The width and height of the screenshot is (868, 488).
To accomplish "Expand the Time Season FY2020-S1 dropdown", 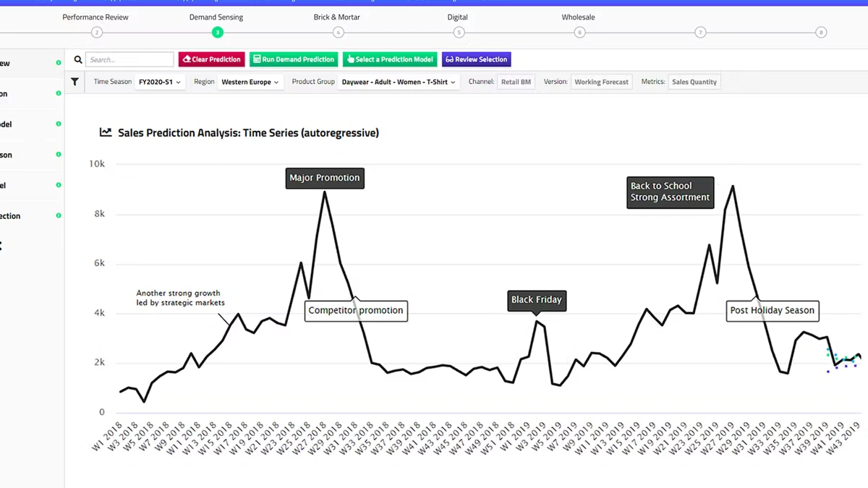I will 160,82.
